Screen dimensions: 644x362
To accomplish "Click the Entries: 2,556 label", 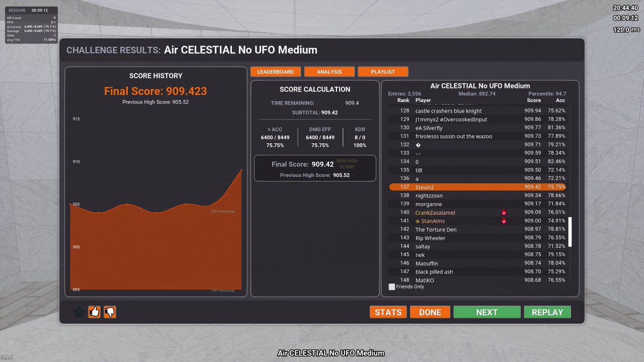I will [x=405, y=94].
